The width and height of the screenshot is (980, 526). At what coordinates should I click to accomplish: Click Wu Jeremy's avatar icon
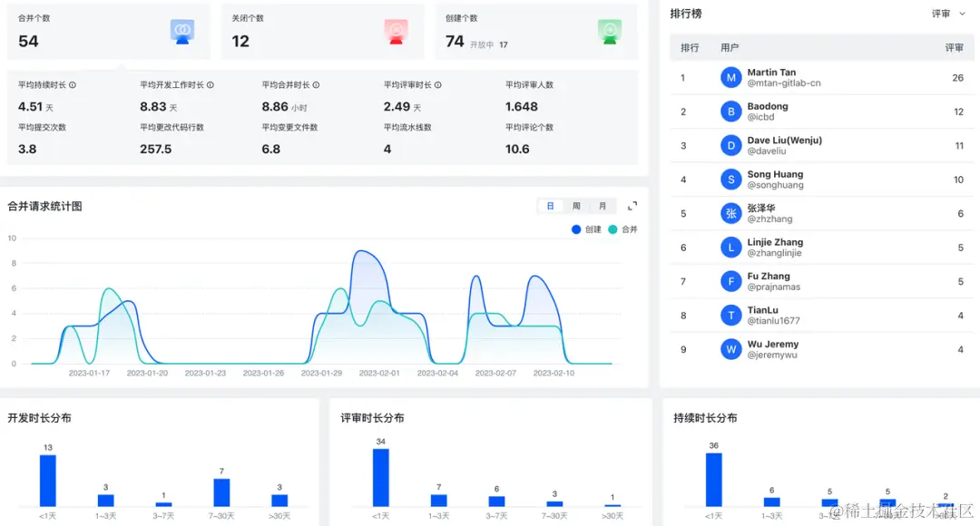730,349
